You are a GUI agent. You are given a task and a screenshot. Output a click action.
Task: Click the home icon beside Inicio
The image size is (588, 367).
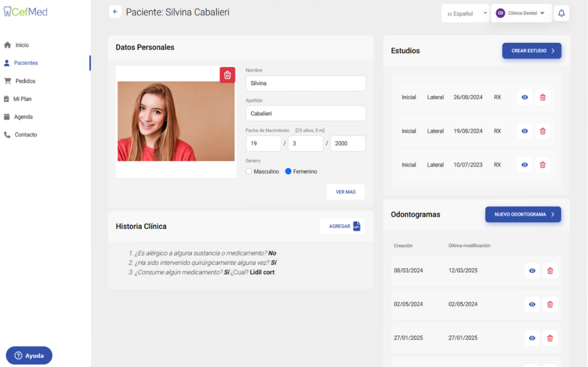(x=7, y=45)
